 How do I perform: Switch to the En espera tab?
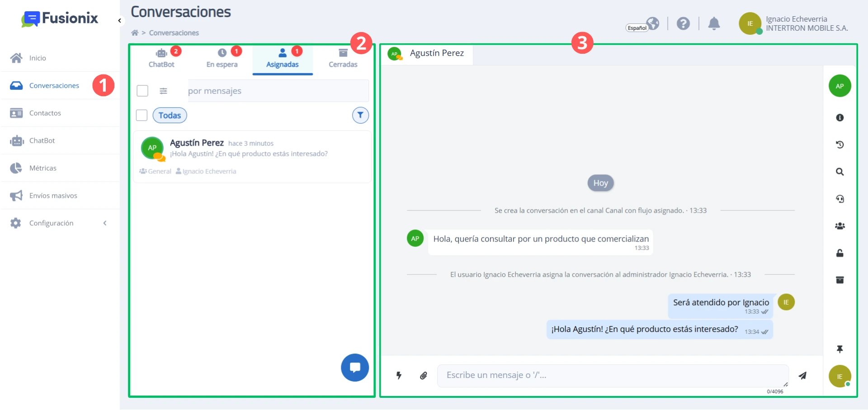pyautogui.click(x=222, y=59)
